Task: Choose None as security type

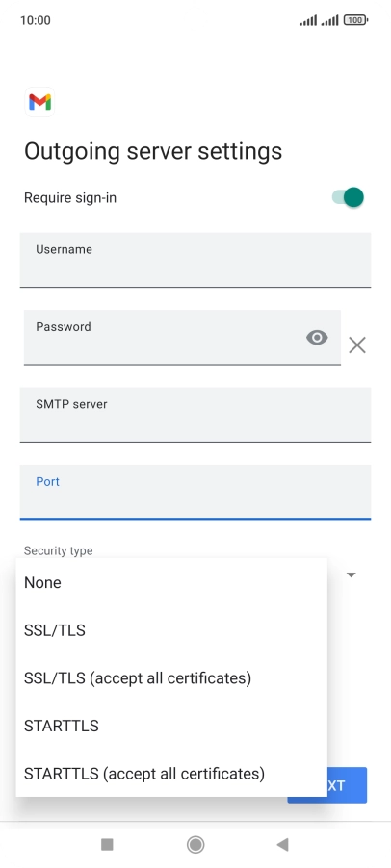Action: (171, 582)
